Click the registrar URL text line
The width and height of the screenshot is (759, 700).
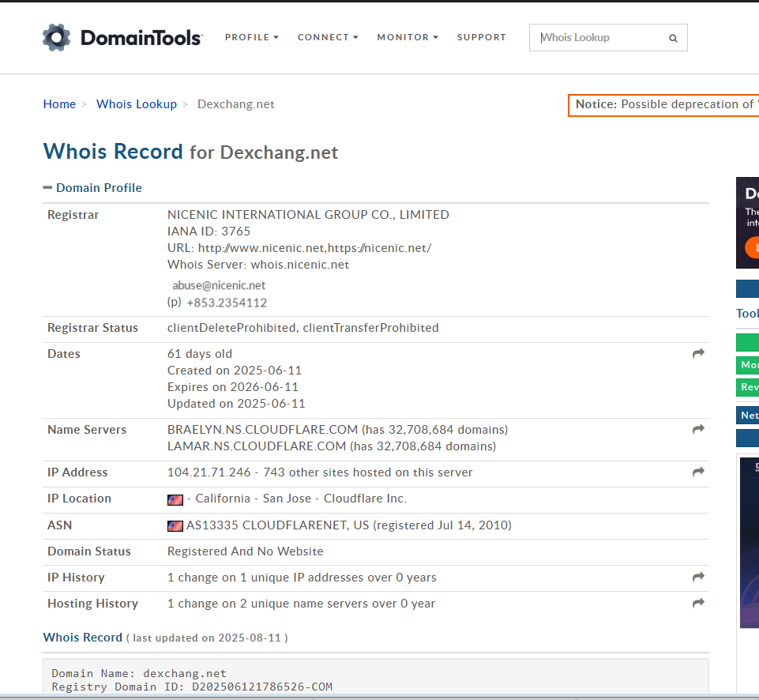(299, 248)
